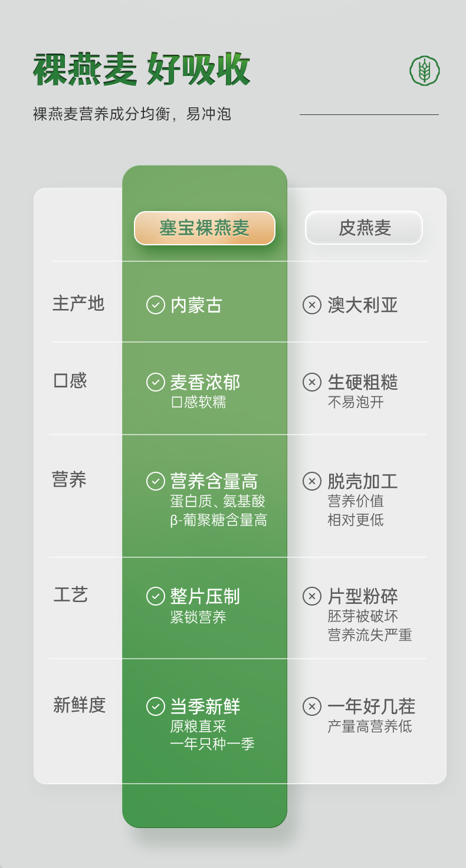Select the 皮燕麦 gray header button

pyautogui.click(x=364, y=228)
